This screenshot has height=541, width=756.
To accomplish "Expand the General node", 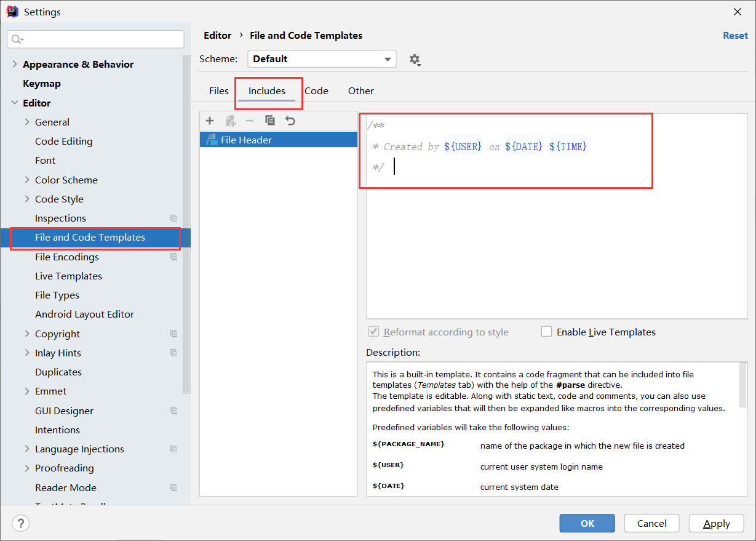I will [27, 122].
